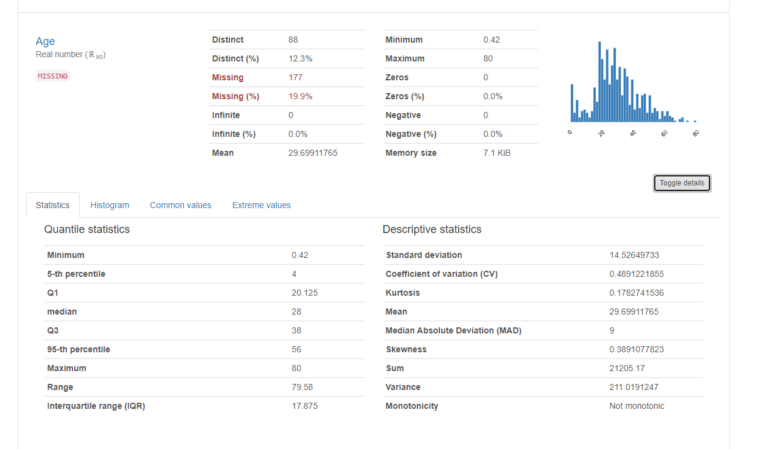
Task: Click the Age variable heading link
Action: click(x=45, y=41)
